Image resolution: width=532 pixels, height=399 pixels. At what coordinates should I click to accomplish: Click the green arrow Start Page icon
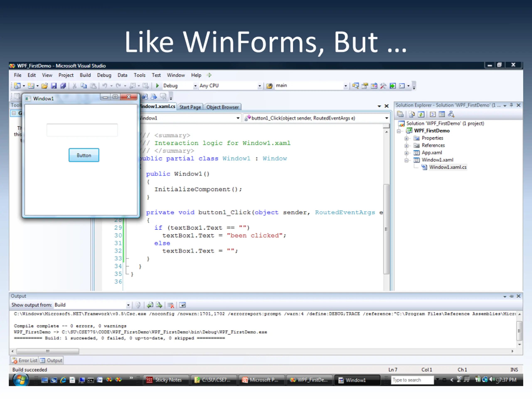point(393,86)
